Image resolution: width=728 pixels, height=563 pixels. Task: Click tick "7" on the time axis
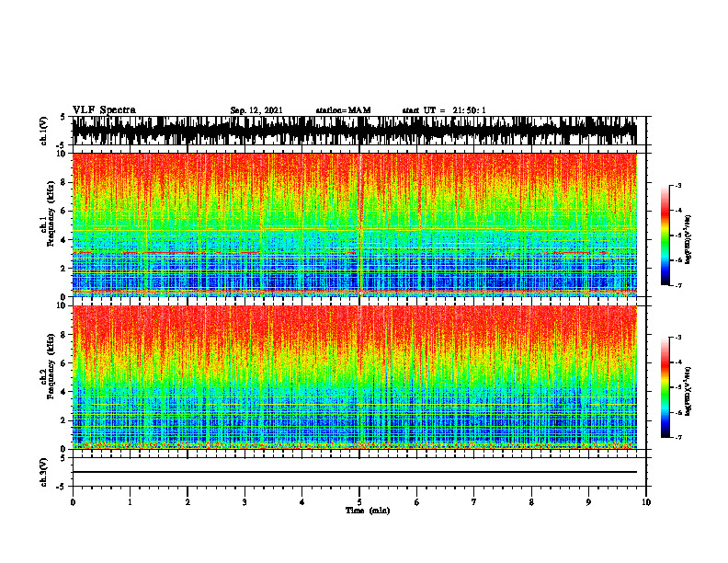point(474,502)
